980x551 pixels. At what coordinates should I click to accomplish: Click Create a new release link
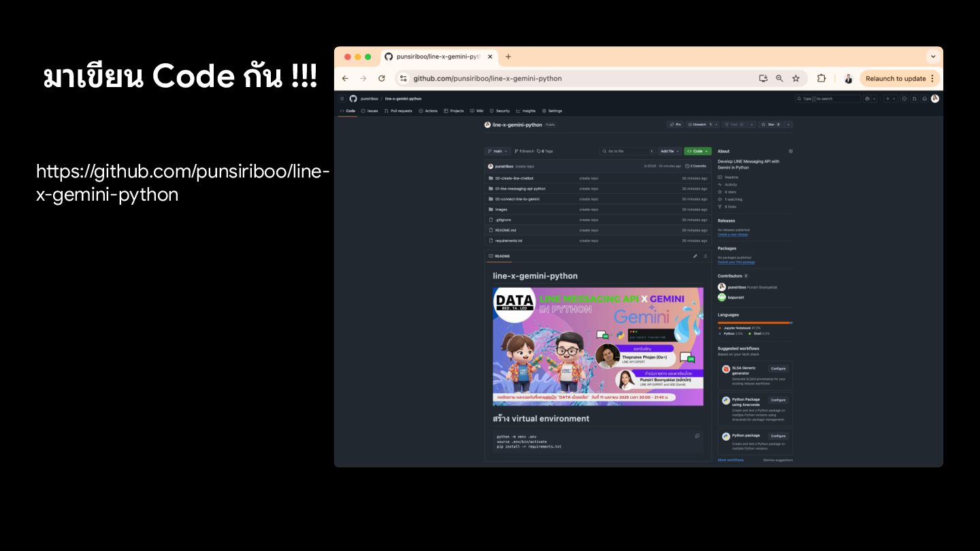(733, 235)
